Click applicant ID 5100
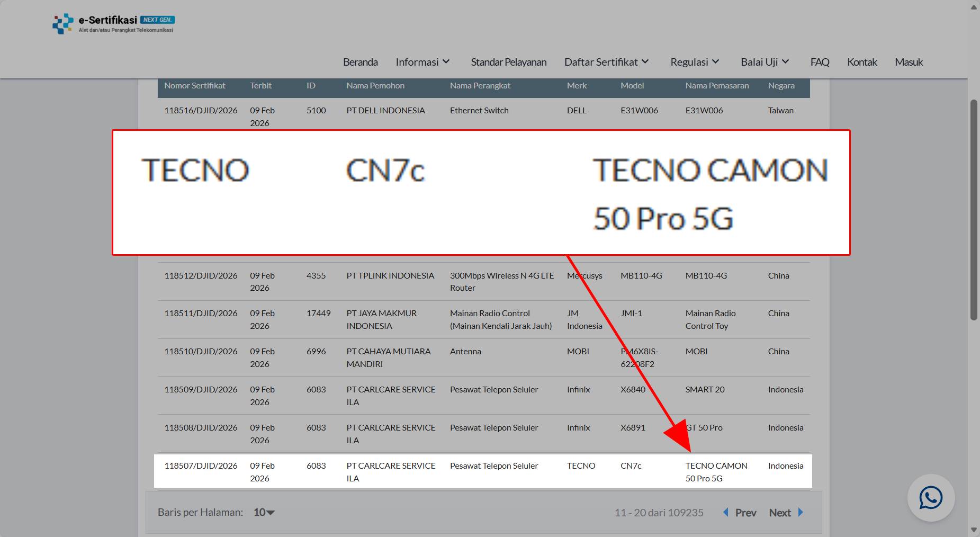The height and width of the screenshot is (537, 980). pyautogui.click(x=316, y=110)
